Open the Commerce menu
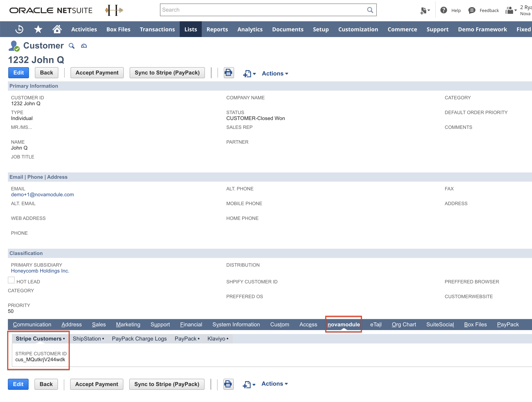The width and height of the screenshot is (532, 402). click(402, 29)
